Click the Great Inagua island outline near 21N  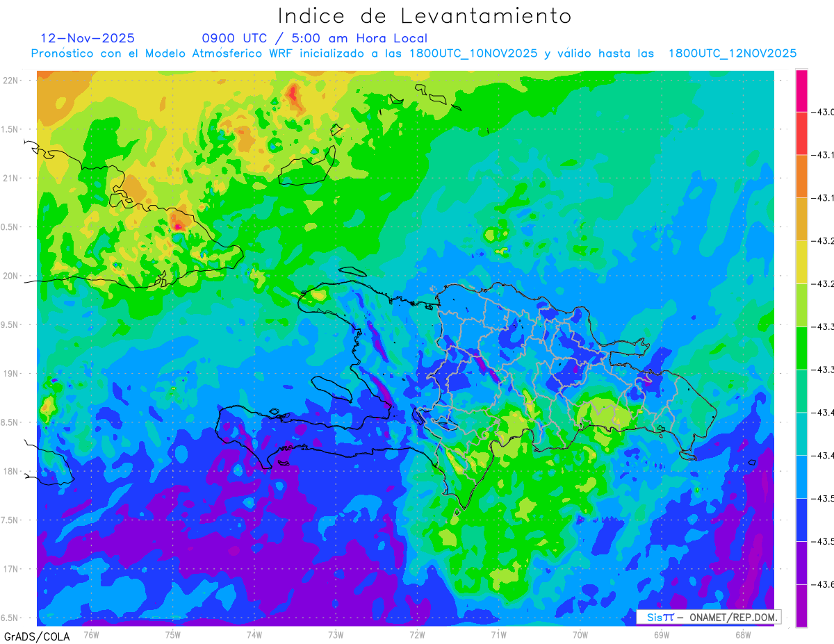(x=307, y=165)
